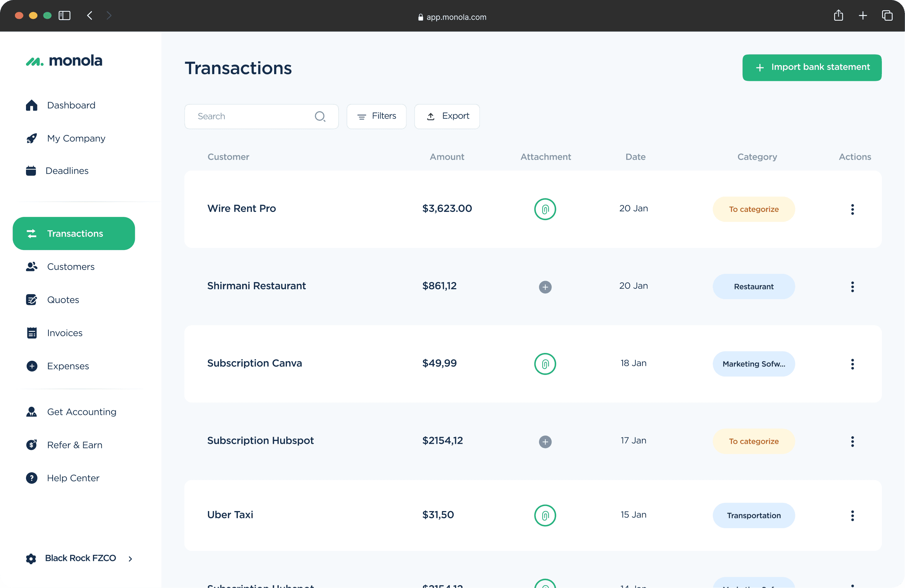Add attachment to Subscription Hubspot 17 Jan

[x=545, y=442]
